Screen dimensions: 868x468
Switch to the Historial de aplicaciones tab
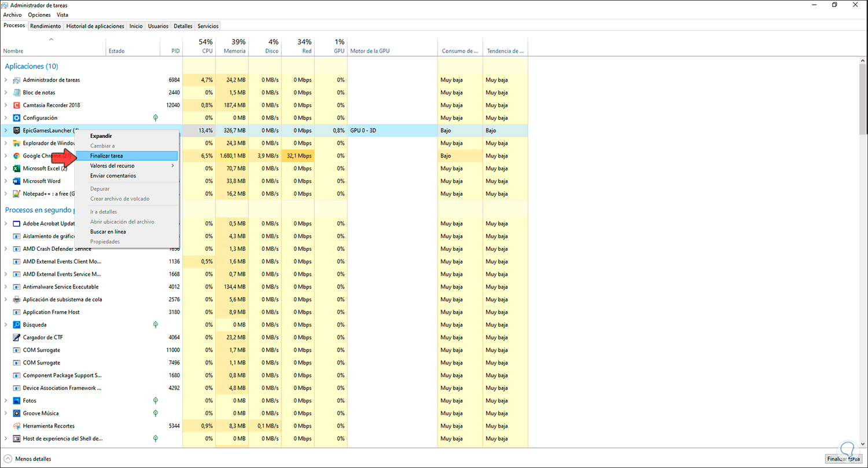[95, 26]
